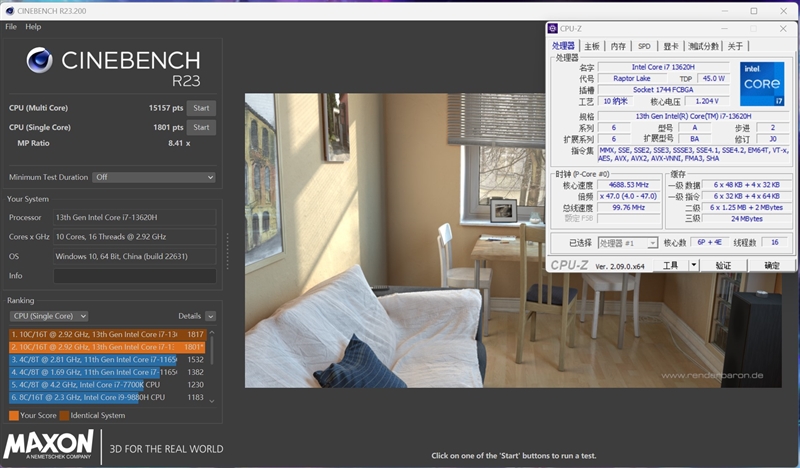The width and height of the screenshot is (800, 468).
Task: Click the 工具 button in CPU-Z
Action: click(x=670, y=265)
